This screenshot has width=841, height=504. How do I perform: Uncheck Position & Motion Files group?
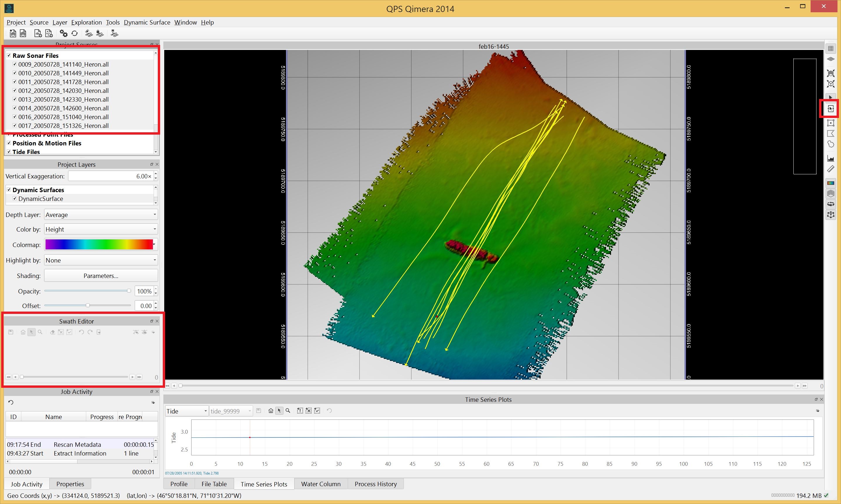click(9, 143)
